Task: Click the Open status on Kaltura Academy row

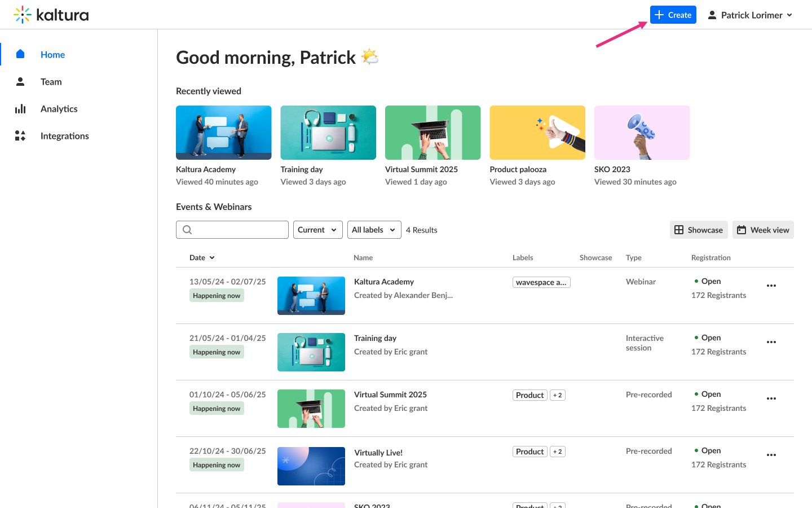Action: pos(708,281)
